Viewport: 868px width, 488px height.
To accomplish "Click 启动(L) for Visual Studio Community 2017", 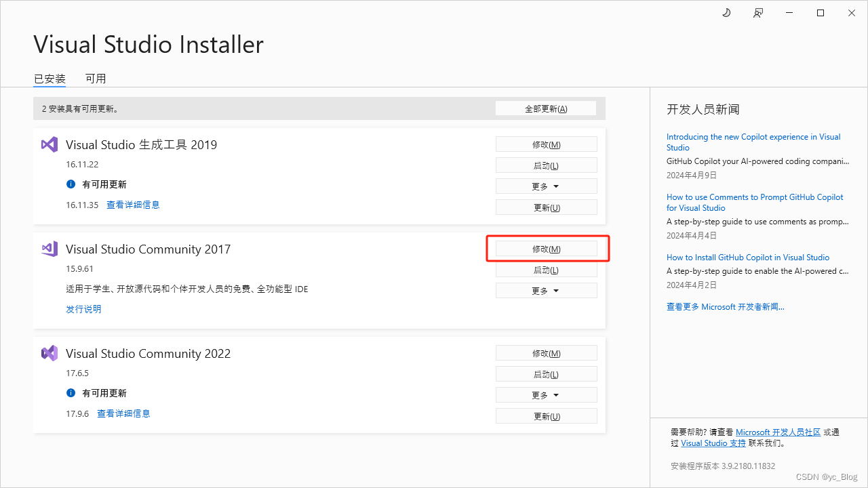I will [x=547, y=270].
